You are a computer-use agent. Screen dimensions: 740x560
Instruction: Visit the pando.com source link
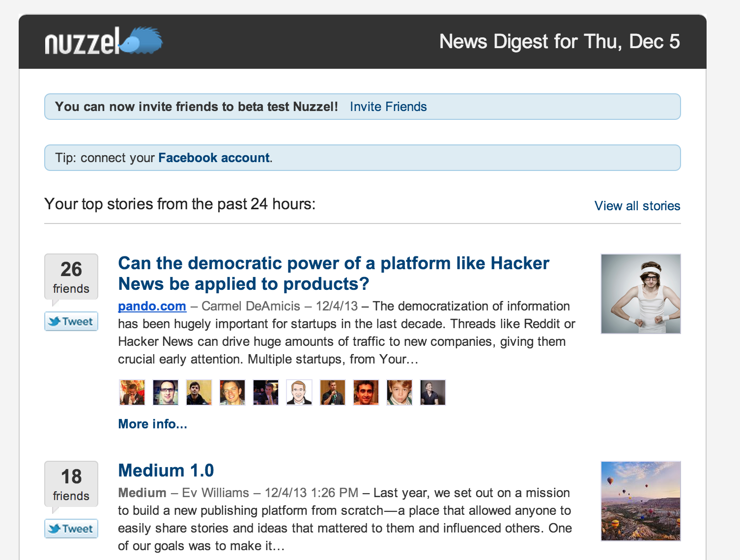click(x=152, y=306)
